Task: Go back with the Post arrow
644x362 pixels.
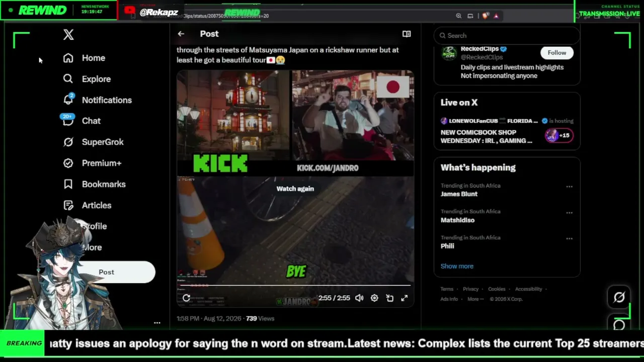Action: 181,34
